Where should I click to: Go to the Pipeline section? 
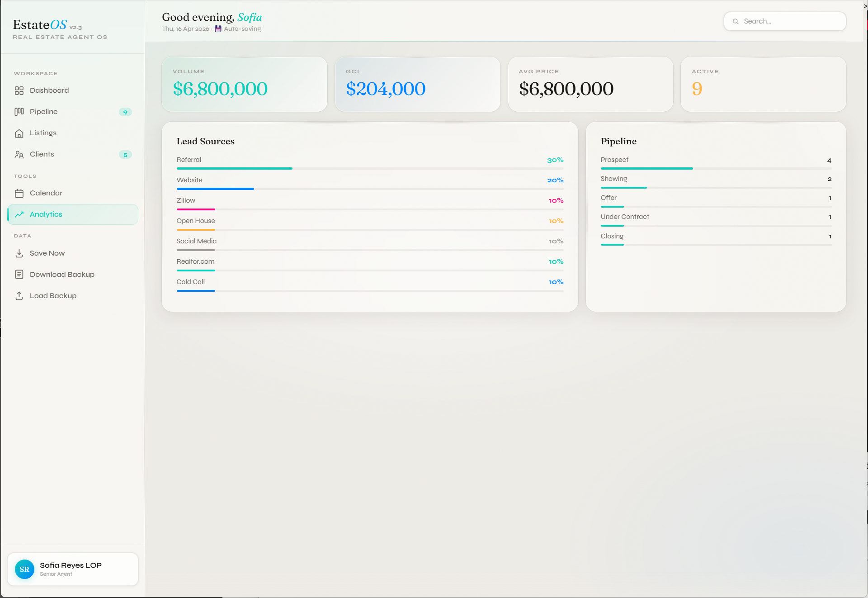pos(73,112)
